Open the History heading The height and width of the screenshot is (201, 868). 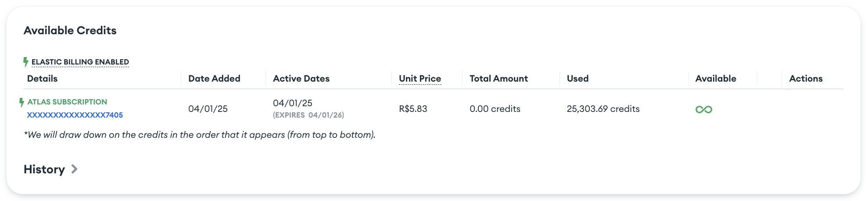[x=44, y=169]
